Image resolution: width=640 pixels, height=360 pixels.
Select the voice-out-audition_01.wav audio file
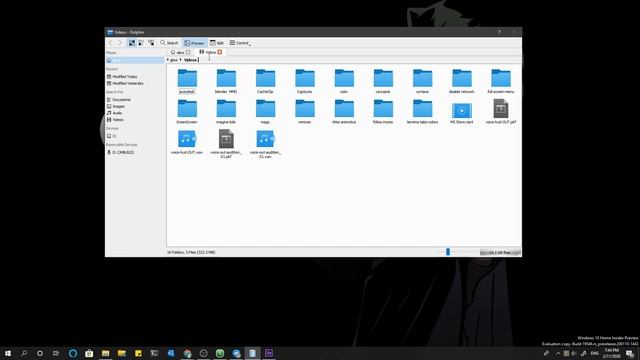265,144
